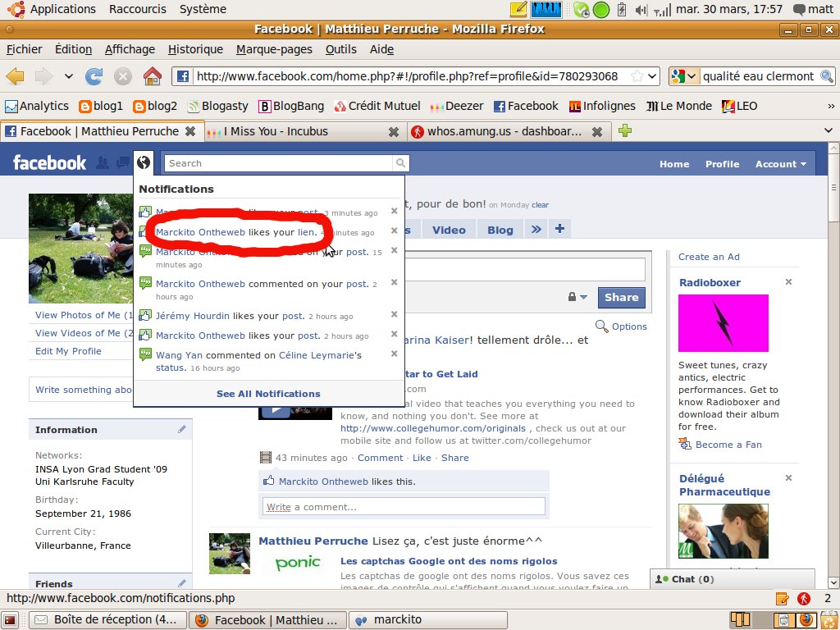Open the Home link in Facebook header
This screenshot has height=630, width=840.
pyautogui.click(x=674, y=164)
